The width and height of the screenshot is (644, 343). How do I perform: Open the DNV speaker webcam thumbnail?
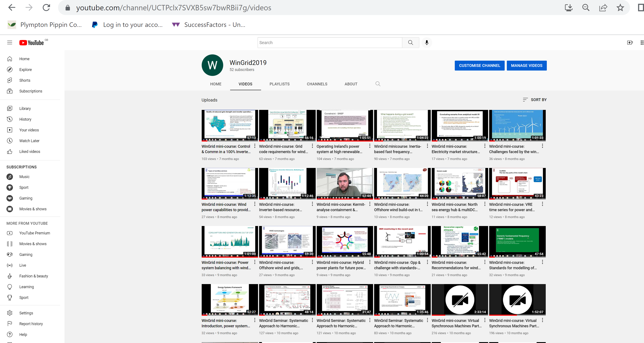(344, 183)
